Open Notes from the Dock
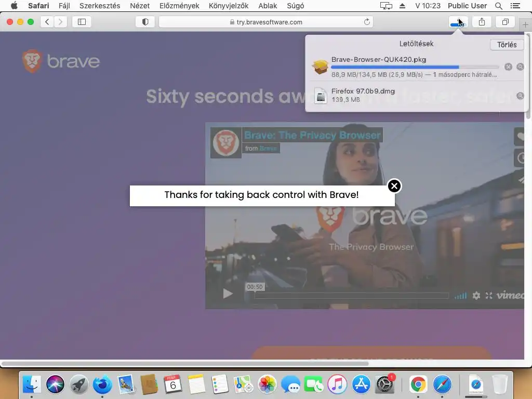 (196, 384)
